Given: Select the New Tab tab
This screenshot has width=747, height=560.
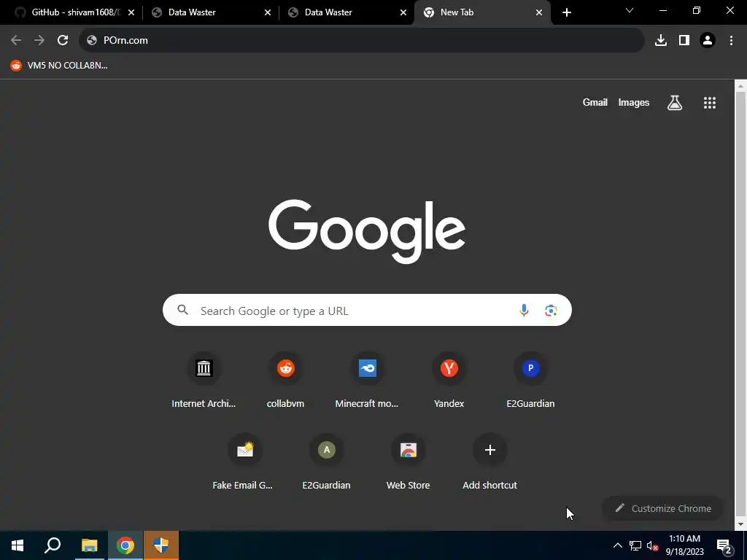Looking at the screenshot, I should pos(483,12).
